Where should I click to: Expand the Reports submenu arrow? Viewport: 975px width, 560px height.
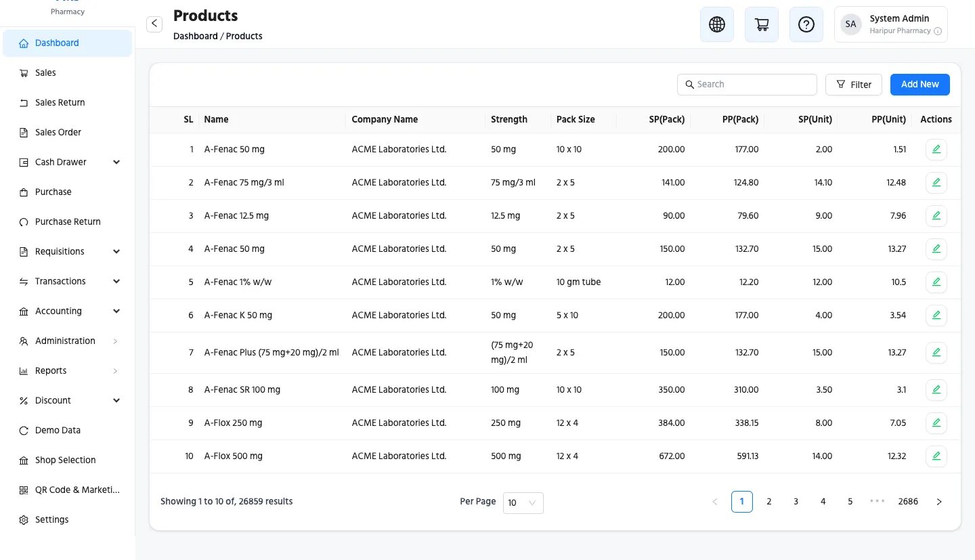[116, 371]
